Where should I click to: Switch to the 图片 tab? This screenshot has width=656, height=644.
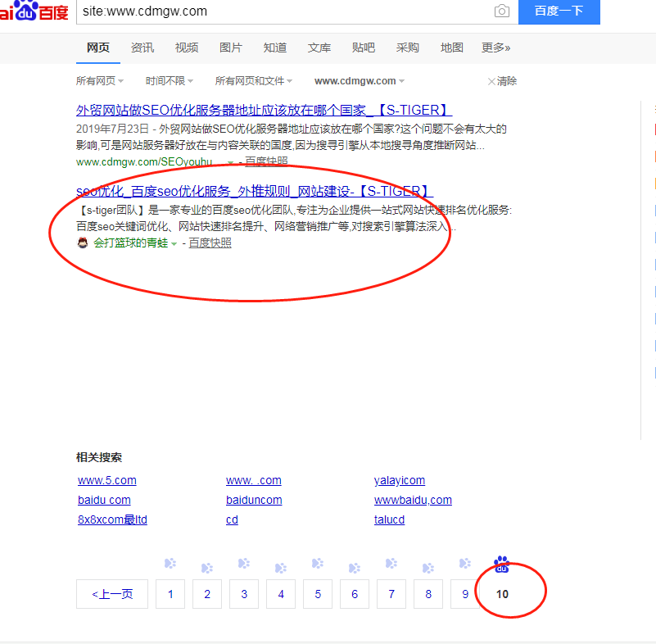[230, 48]
